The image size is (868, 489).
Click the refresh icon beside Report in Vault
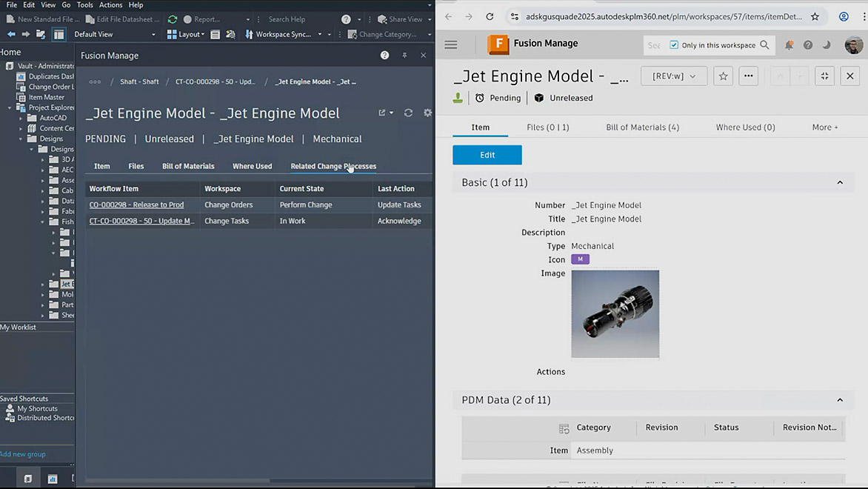[x=173, y=19]
